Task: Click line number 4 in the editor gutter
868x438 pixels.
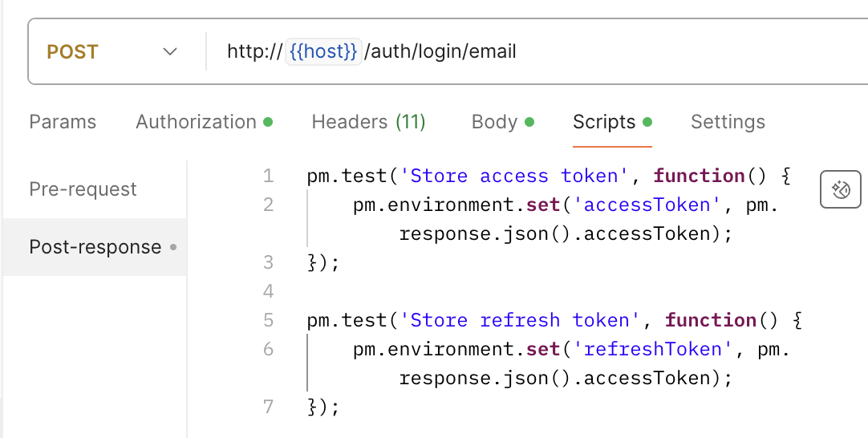Action: point(269,291)
